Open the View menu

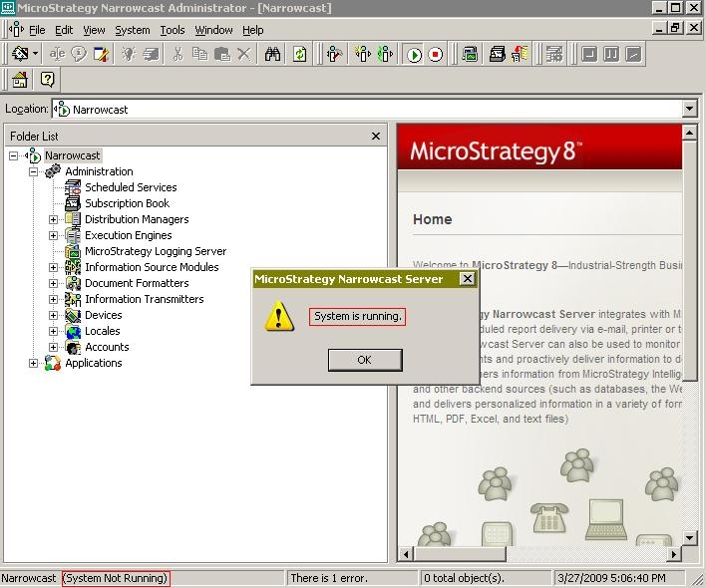pos(94,30)
